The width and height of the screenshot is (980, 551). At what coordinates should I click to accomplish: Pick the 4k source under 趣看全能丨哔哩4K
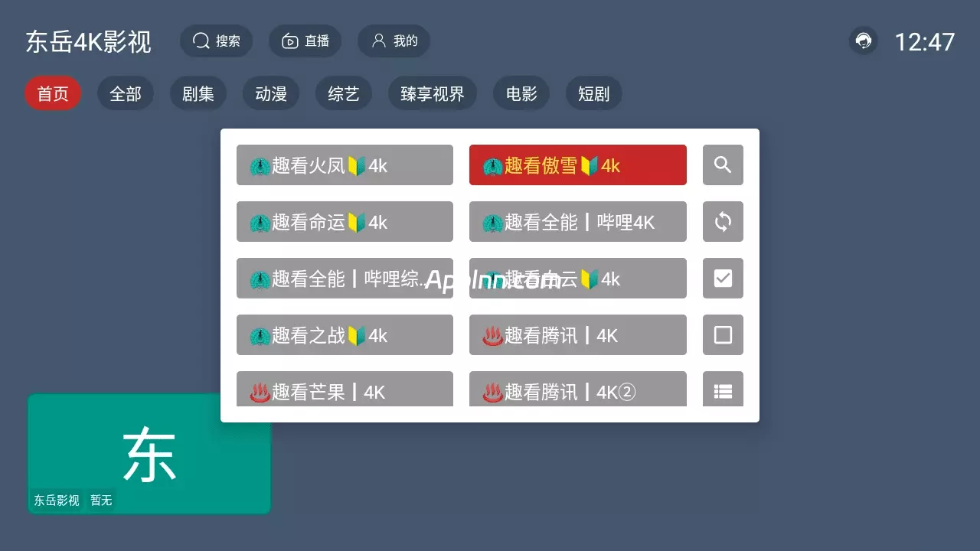[x=578, y=279]
